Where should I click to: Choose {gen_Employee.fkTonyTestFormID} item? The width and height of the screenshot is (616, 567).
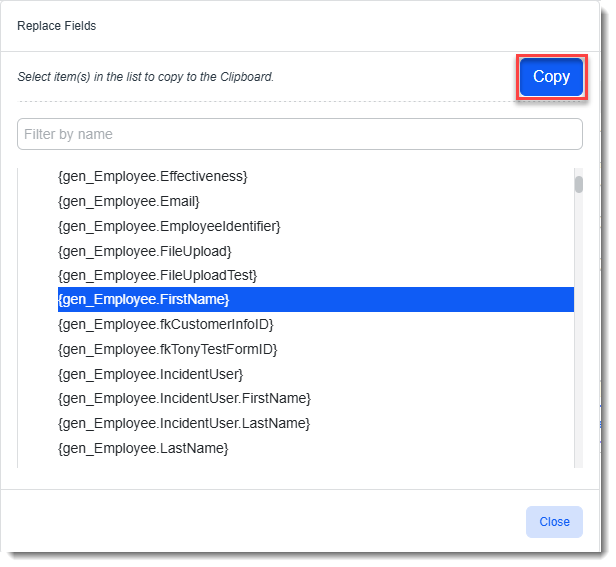[168, 349]
